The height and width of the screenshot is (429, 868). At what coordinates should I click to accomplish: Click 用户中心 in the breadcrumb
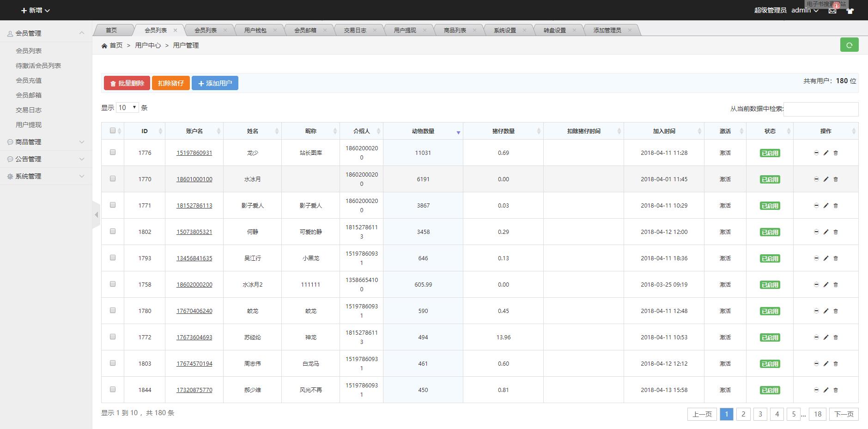pos(148,45)
